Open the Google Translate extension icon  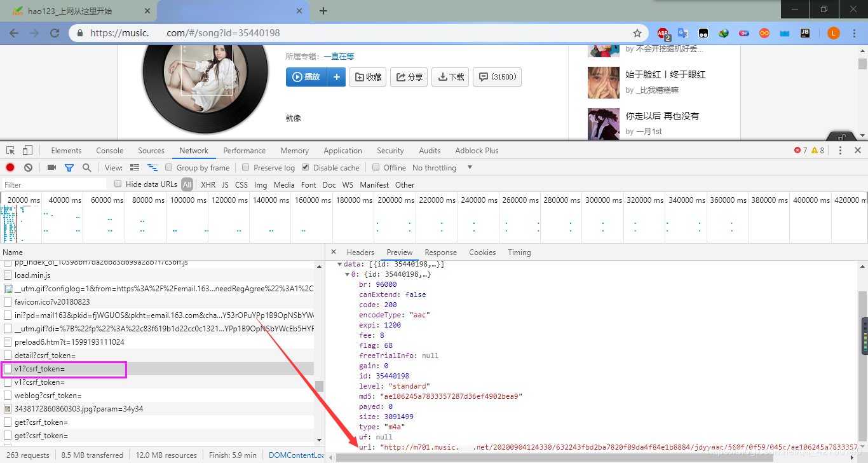pos(683,33)
